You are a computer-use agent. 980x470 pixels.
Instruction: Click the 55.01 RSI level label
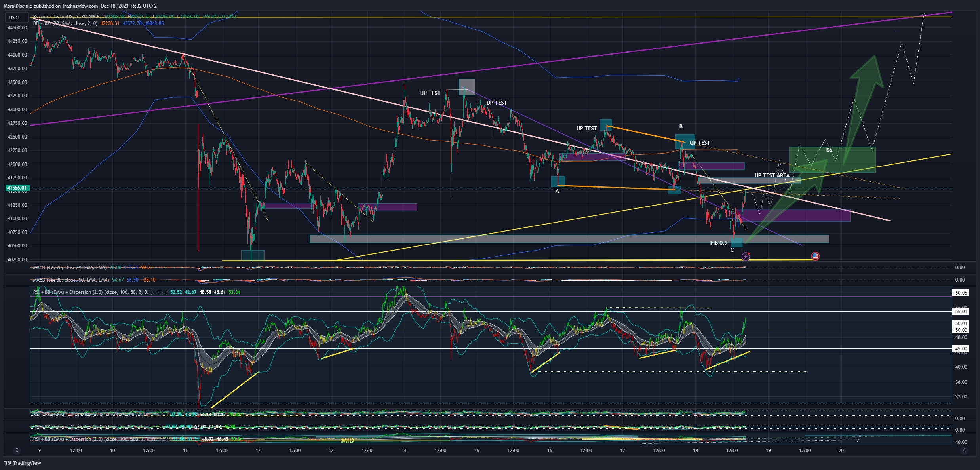click(961, 312)
